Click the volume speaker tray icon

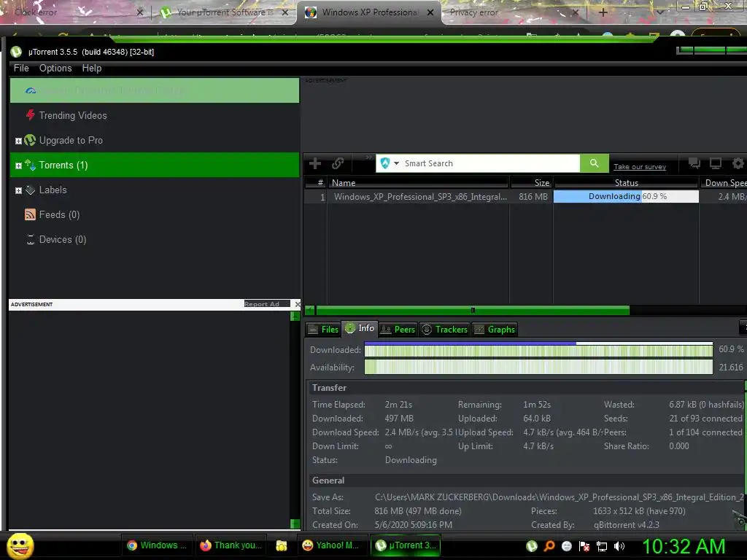[619, 546]
